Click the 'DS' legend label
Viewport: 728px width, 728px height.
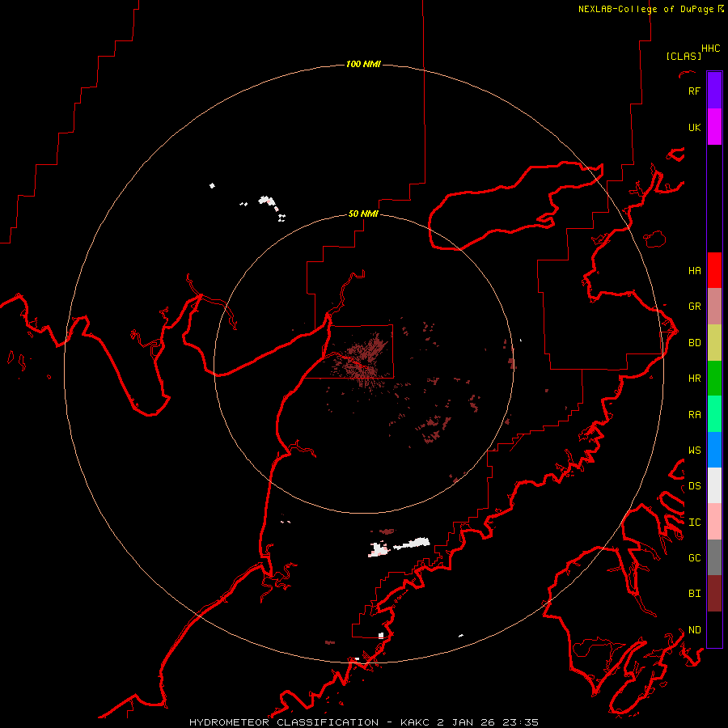click(694, 486)
